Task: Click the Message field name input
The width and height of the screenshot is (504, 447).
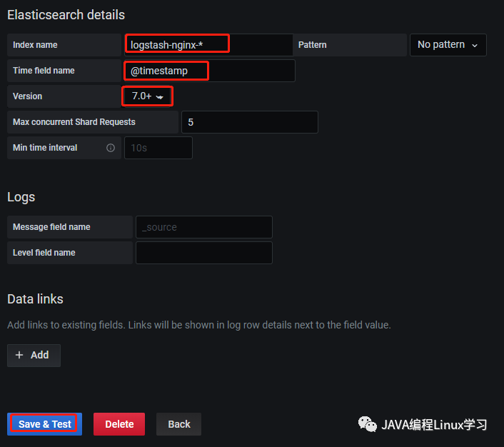Action: 204,227
